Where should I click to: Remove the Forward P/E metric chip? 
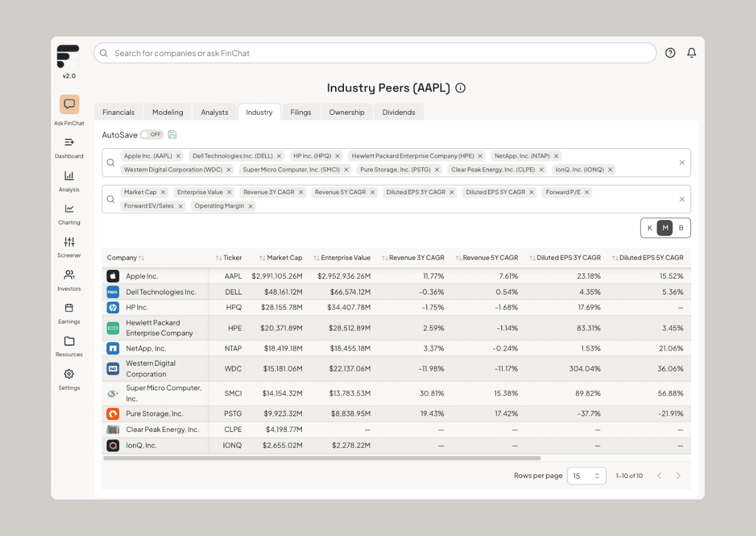pyautogui.click(x=587, y=192)
